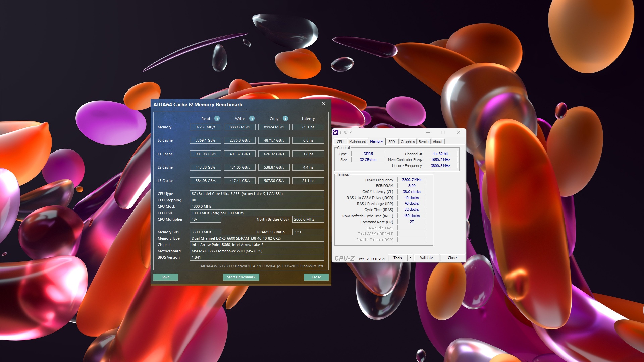Open the About tab in CPU-Z
This screenshot has width=644, height=362.
[438, 142]
